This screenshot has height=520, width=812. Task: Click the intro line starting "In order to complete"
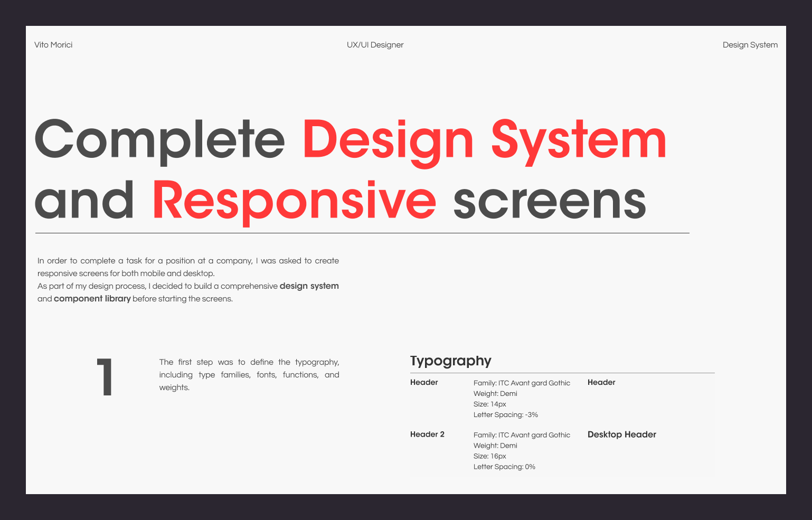coord(188,261)
